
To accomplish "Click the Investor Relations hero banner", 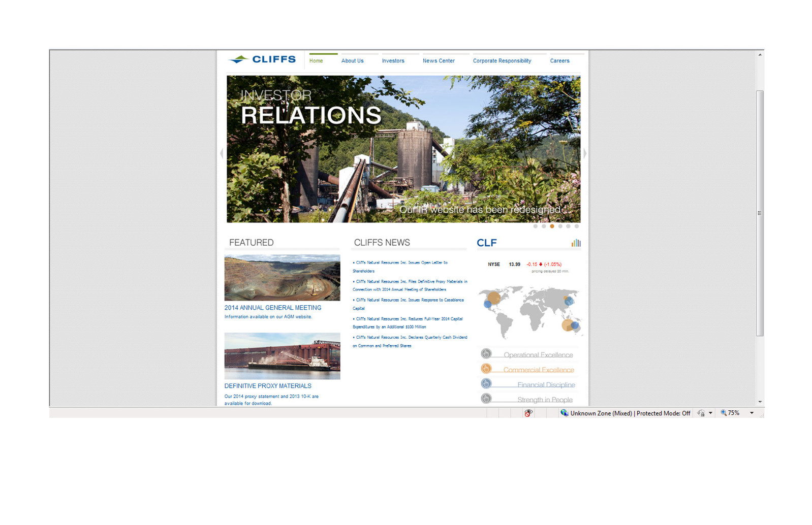I will pyautogui.click(x=403, y=149).
